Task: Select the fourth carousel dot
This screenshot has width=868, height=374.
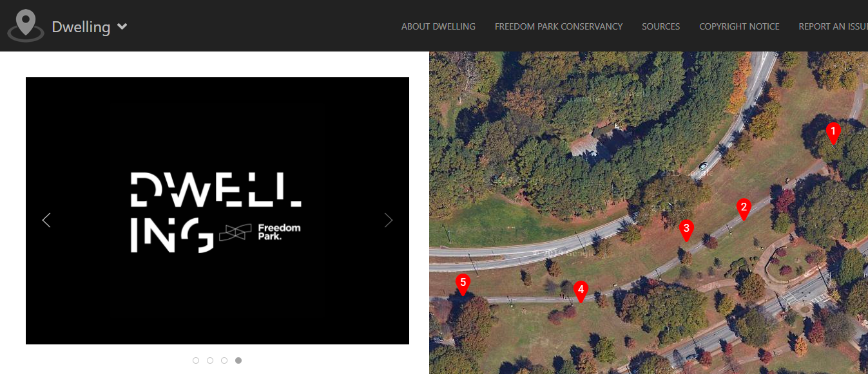Action: click(238, 360)
